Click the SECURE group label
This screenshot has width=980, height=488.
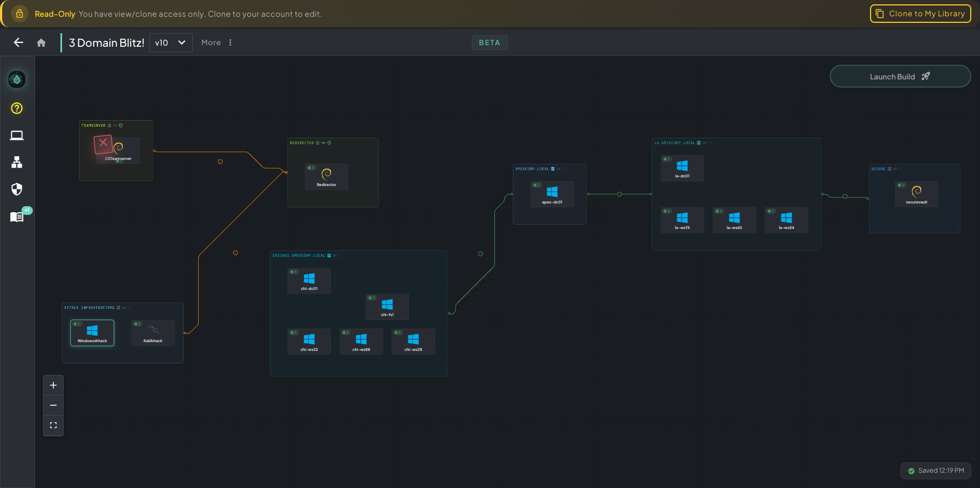(x=878, y=169)
